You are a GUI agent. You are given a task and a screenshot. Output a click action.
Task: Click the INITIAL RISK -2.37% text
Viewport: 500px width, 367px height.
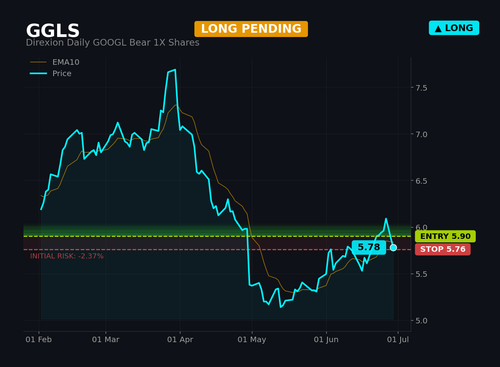[x=67, y=256]
